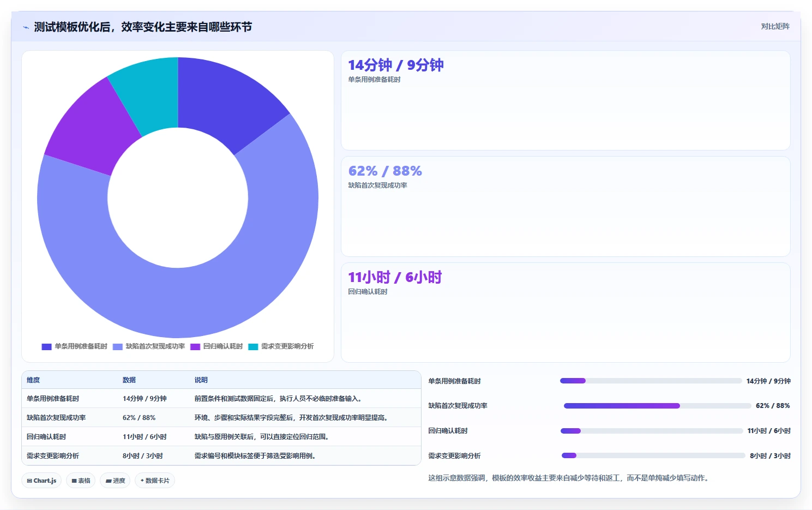812x510 pixels.
Task: Click the description starting with 缺陷与原用例关联后
Action: click(263, 437)
